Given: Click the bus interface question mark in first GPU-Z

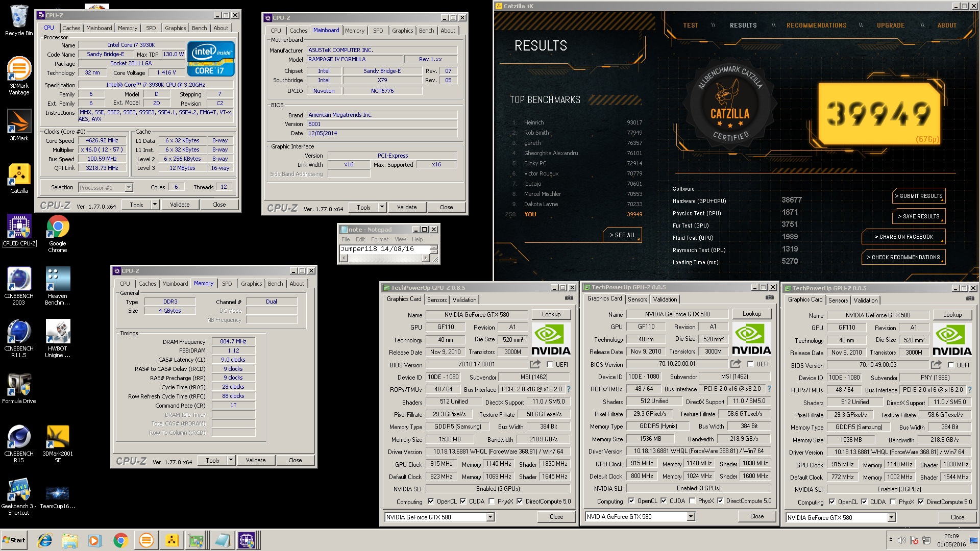Looking at the screenshot, I should point(568,389).
